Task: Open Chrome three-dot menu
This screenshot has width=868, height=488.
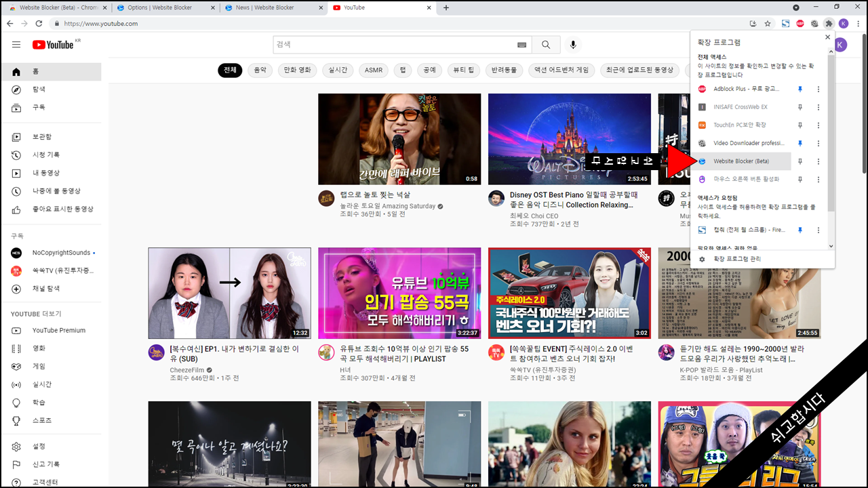Action: pos(857,24)
